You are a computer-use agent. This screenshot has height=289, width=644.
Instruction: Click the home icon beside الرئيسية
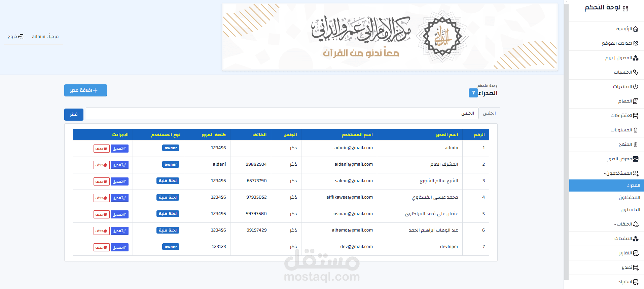coord(636,29)
